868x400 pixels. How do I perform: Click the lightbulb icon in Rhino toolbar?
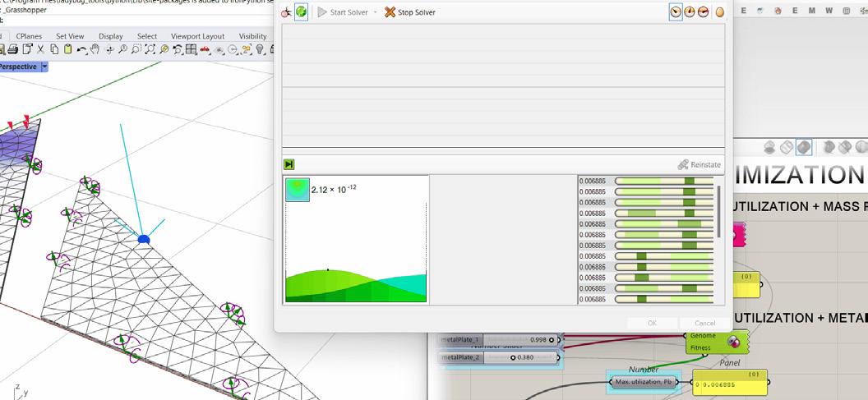[x=259, y=50]
